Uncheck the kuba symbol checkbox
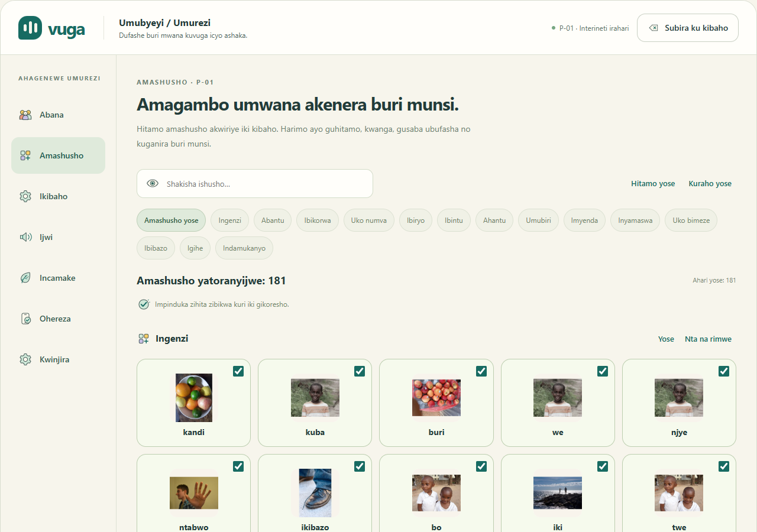 pyautogui.click(x=360, y=371)
